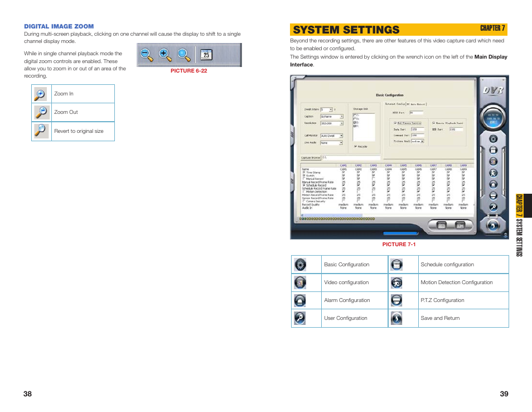
Task: Toggle Remote Playback Service checkbox
Action: pos(433,123)
